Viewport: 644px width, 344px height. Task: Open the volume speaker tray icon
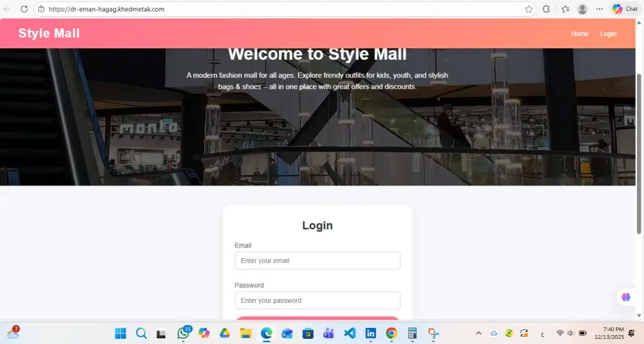pyautogui.click(x=570, y=333)
